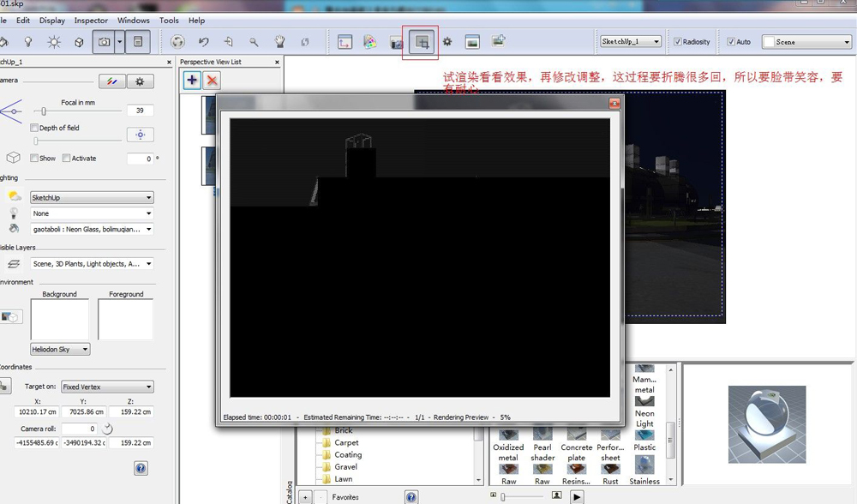Open the Tools menu

coord(169,20)
